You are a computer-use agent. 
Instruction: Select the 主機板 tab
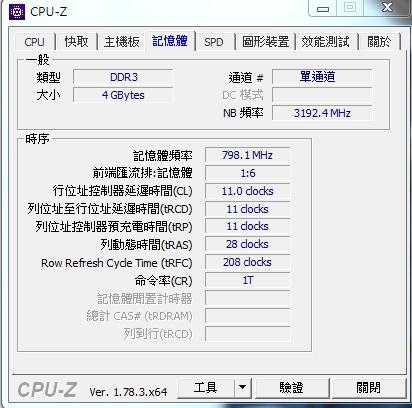pyautogui.click(x=121, y=42)
